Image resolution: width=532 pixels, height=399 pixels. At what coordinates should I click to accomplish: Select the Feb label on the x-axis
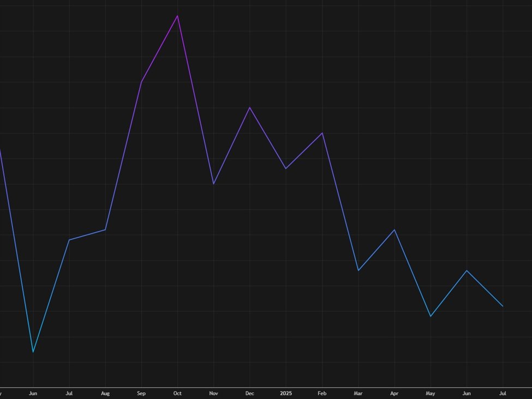(x=322, y=394)
